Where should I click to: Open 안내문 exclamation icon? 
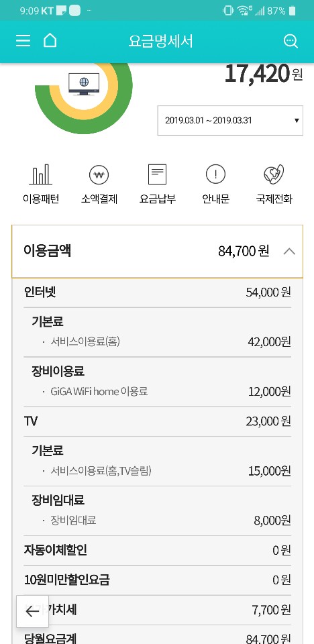(216, 175)
